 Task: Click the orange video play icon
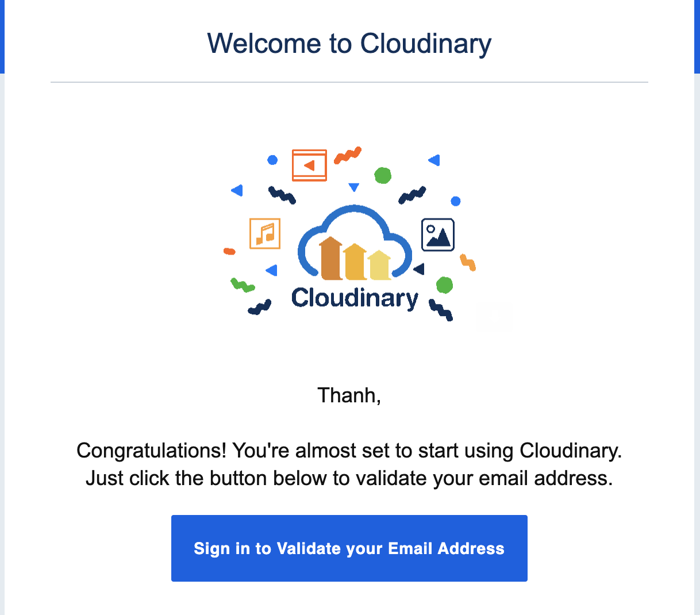point(309,166)
